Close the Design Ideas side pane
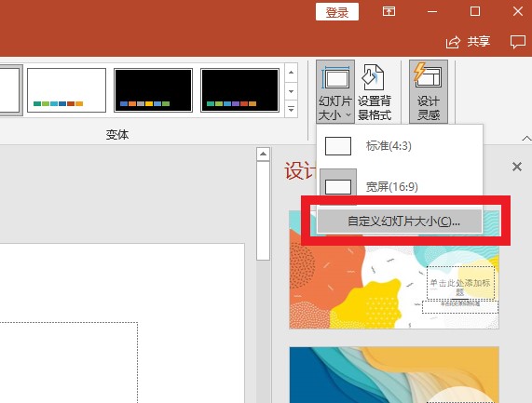Screen dimensions: 532x403 coord(517,167)
